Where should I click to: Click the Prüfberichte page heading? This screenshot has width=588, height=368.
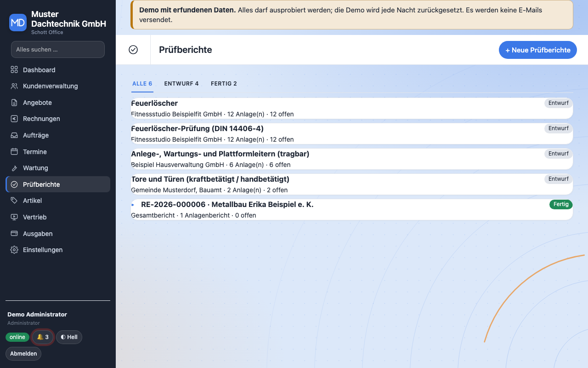(186, 50)
